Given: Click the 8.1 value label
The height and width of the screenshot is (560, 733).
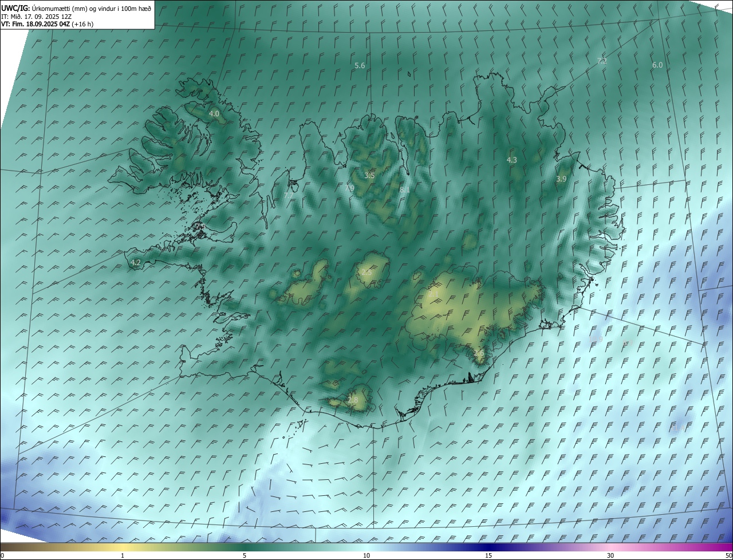Looking at the screenshot, I should 405,190.
